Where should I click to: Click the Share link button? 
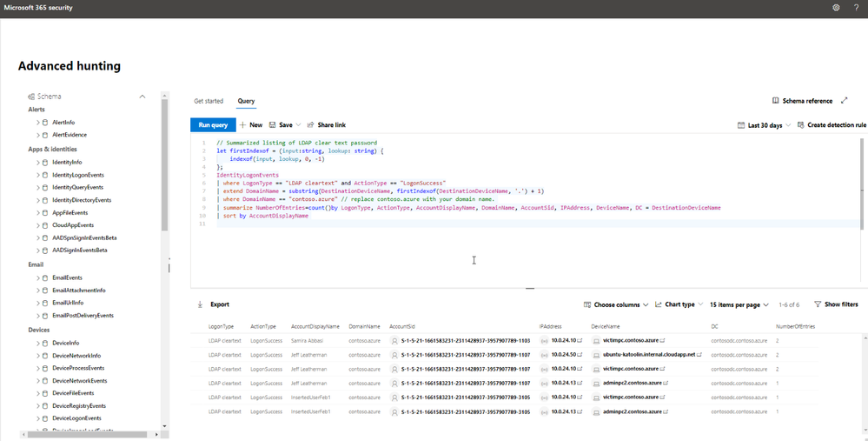(327, 125)
